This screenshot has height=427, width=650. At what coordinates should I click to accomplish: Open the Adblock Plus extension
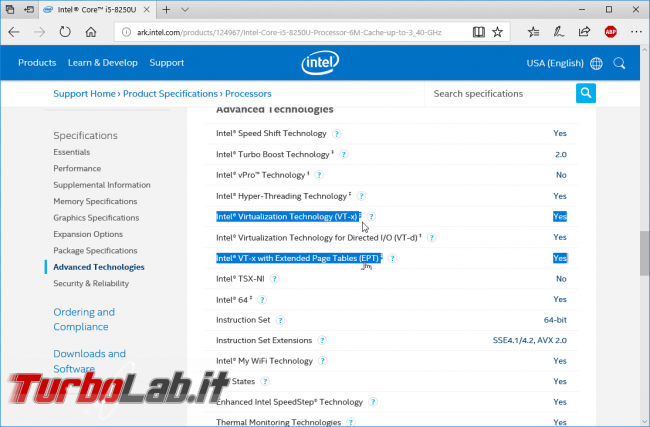[x=611, y=32]
